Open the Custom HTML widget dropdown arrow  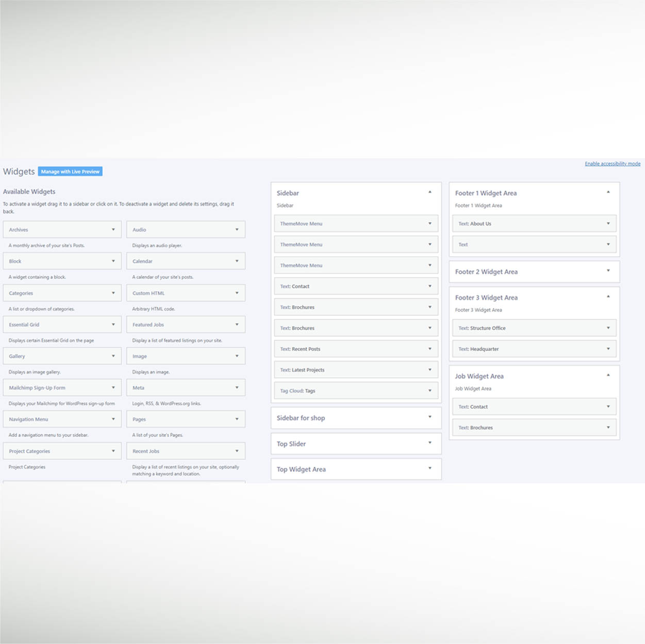click(237, 293)
